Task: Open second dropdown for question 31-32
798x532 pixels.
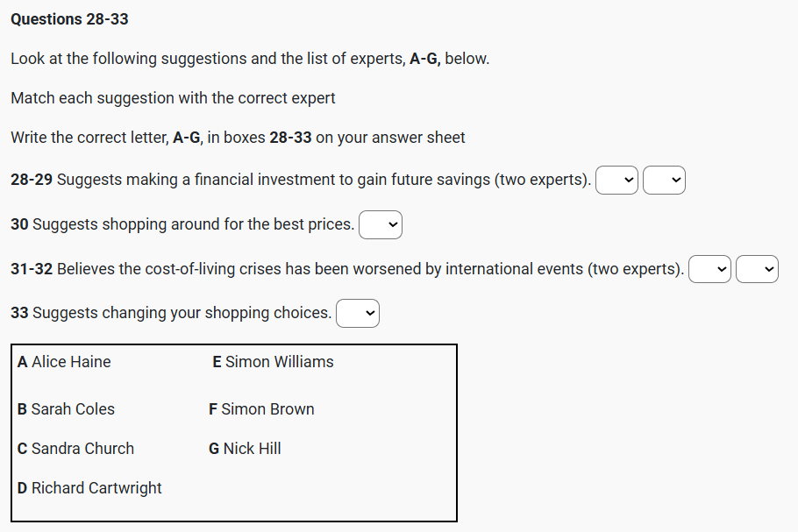Action: tap(757, 270)
